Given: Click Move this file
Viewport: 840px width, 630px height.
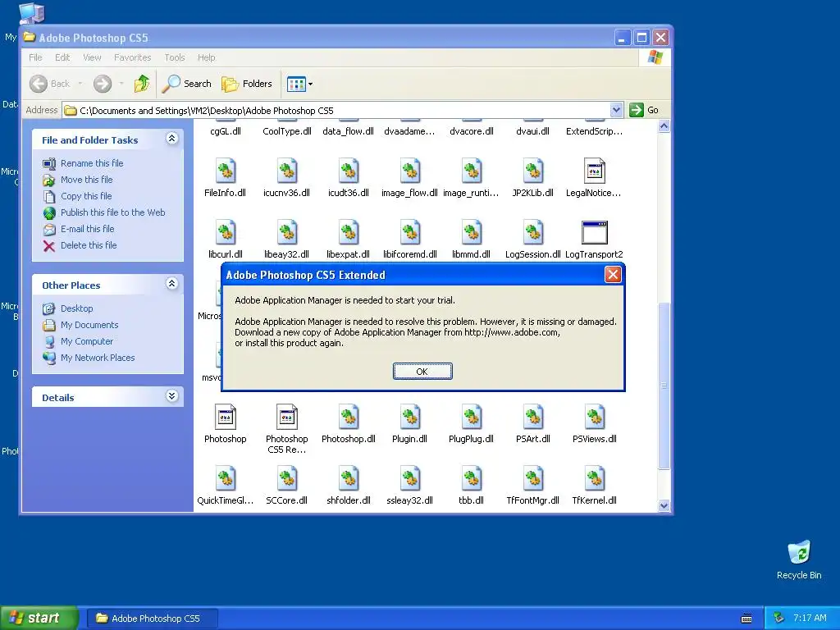Looking at the screenshot, I should pos(86,180).
